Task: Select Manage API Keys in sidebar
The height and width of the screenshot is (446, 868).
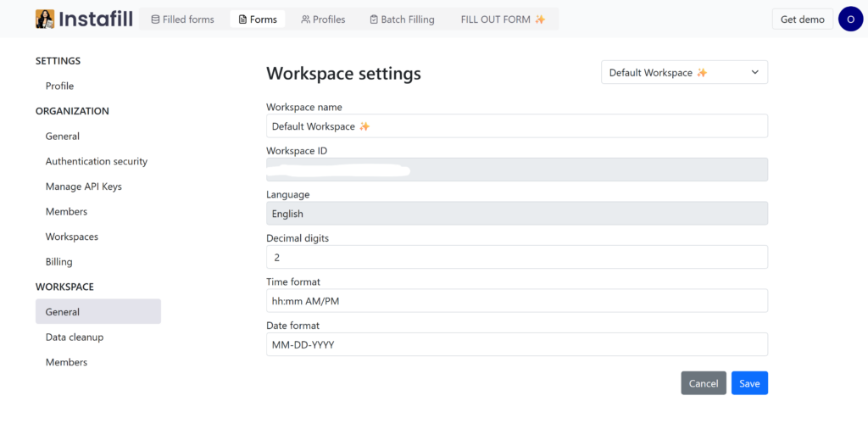Action: coord(84,187)
